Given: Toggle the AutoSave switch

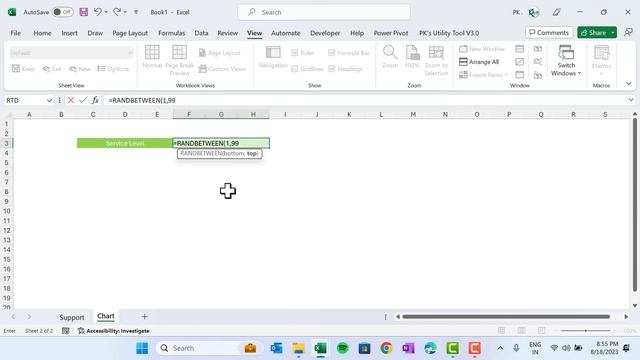Looking at the screenshot, I should [x=63, y=12].
